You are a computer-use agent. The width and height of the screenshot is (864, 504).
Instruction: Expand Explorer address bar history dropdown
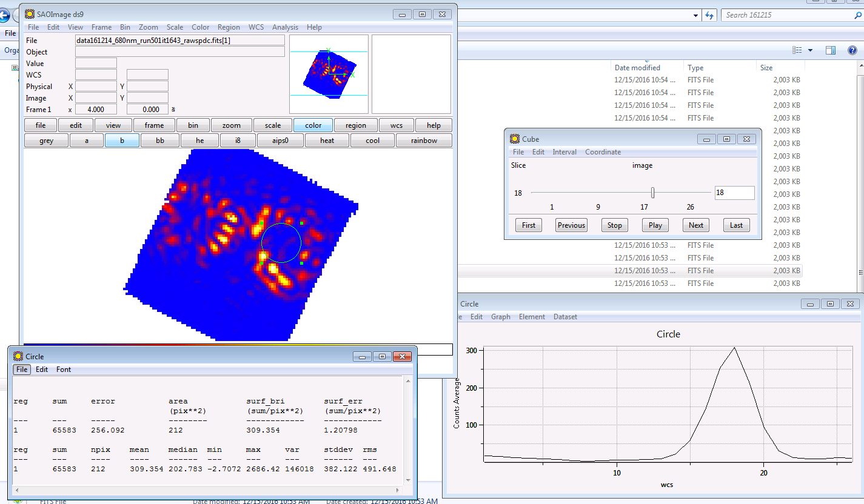696,15
